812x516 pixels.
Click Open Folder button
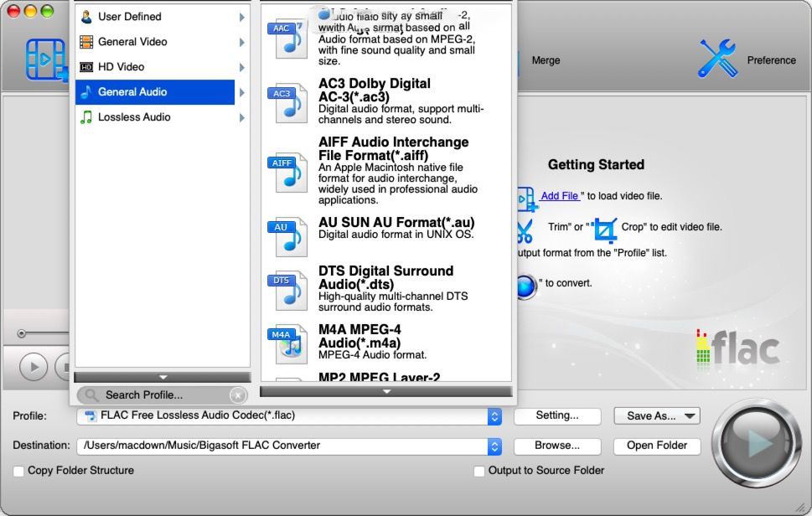point(657,446)
